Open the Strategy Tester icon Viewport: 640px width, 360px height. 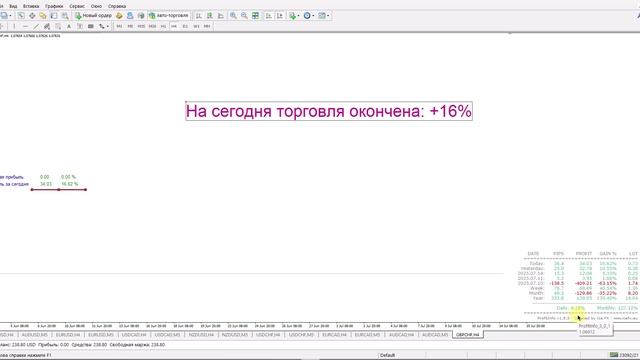pyautogui.click(x=65, y=16)
